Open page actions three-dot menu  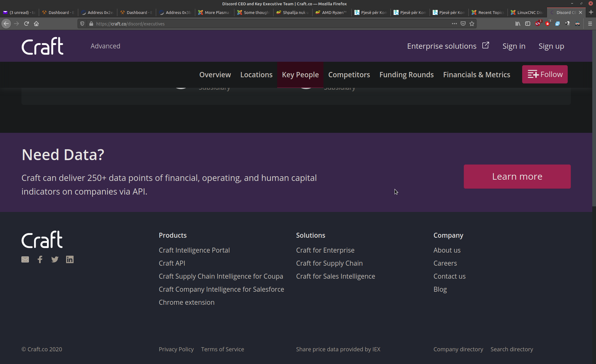pos(454,24)
